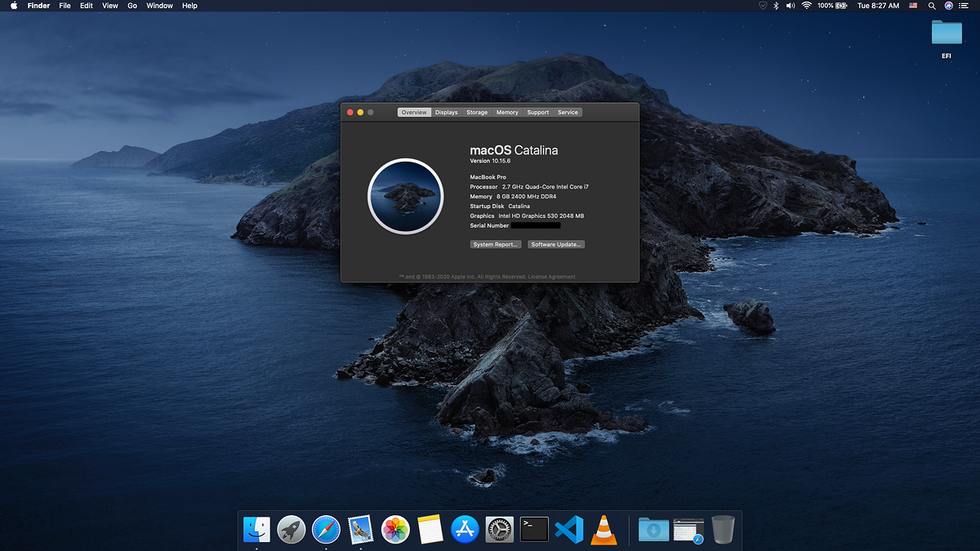
Task: Open App Store in Dock
Action: point(465,530)
